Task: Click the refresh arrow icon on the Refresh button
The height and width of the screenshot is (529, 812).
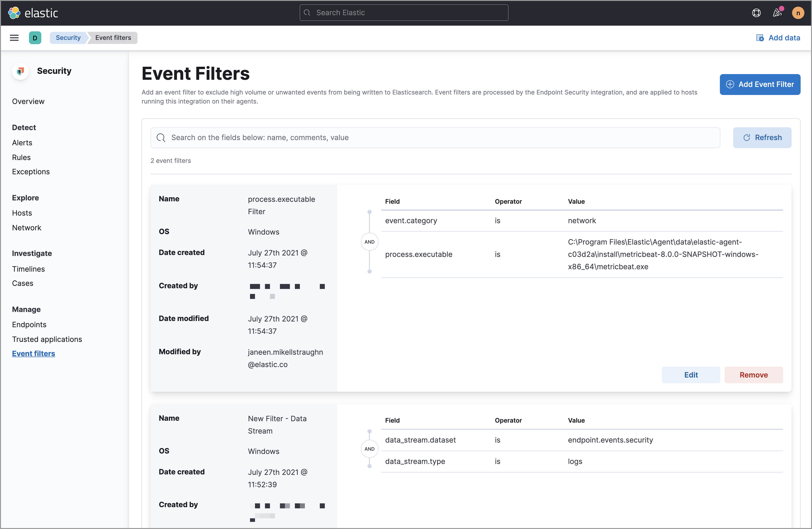Action: click(x=747, y=137)
